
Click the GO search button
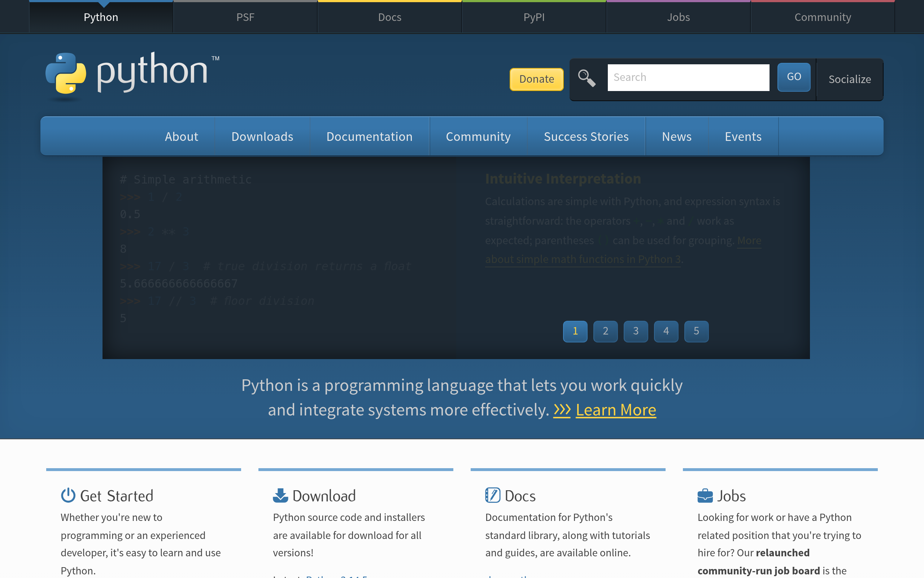point(794,77)
